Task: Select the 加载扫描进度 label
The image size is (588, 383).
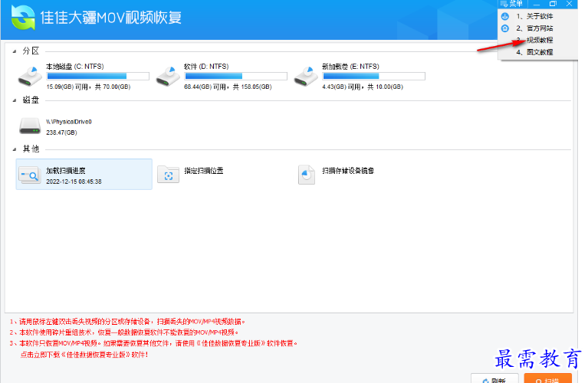Action: click(66, 171)
